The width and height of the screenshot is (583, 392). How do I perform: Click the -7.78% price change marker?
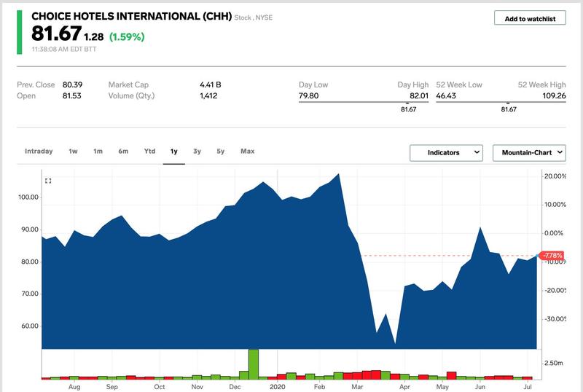[x=552, y=256]
